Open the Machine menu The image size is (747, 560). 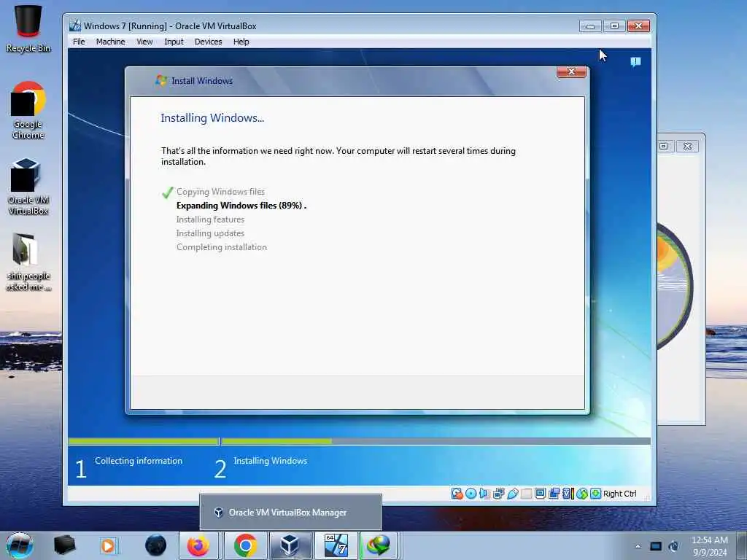(111, 42)
